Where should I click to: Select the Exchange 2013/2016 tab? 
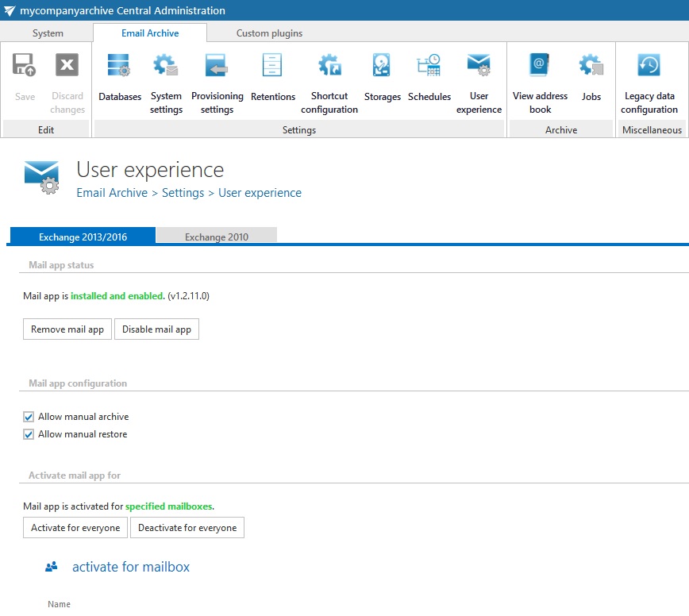83,237
